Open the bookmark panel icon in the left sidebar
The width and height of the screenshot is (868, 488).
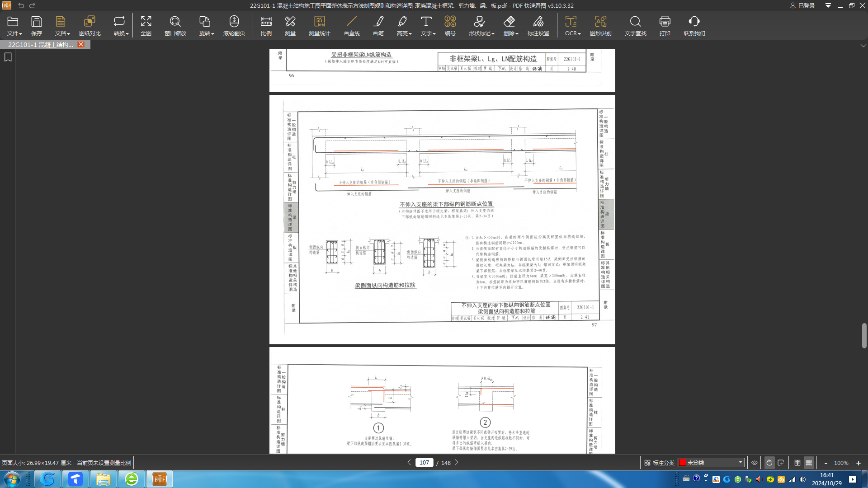tap(8, 57)
